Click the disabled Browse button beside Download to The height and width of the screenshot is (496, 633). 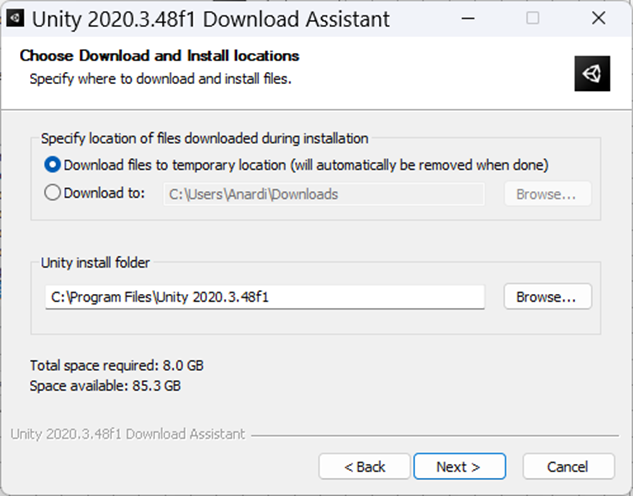point(547,194)
